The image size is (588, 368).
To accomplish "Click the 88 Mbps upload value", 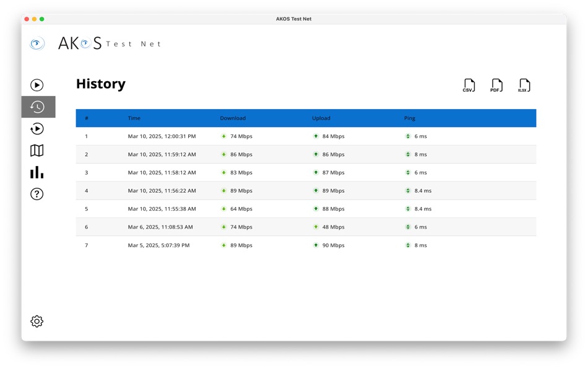I will [x=334, y=209].
